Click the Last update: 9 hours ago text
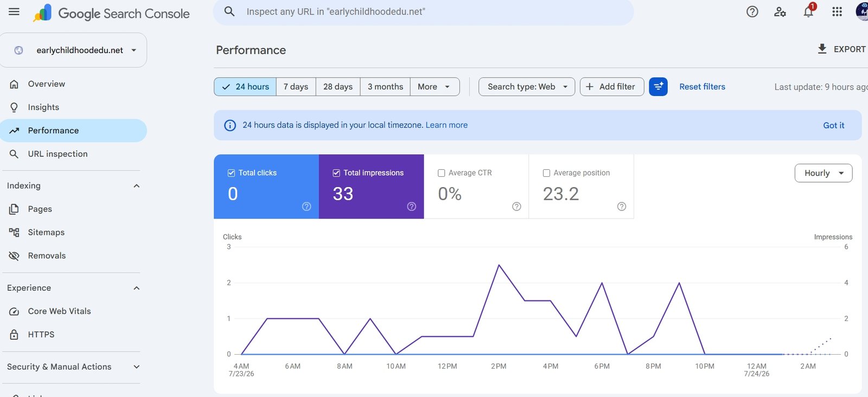Image resolution: width=868 pixels, height=397 pixels. click(x=821, y=87)
